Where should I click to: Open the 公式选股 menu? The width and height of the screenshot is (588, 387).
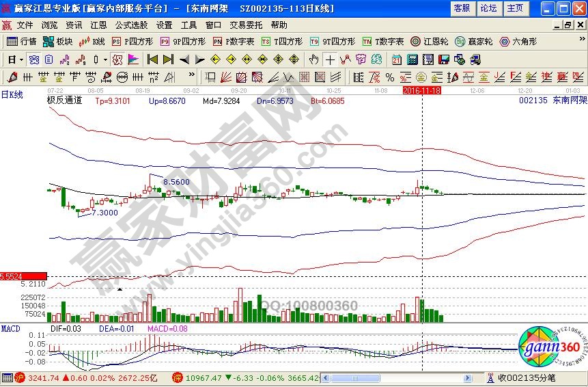click(130, 25)
